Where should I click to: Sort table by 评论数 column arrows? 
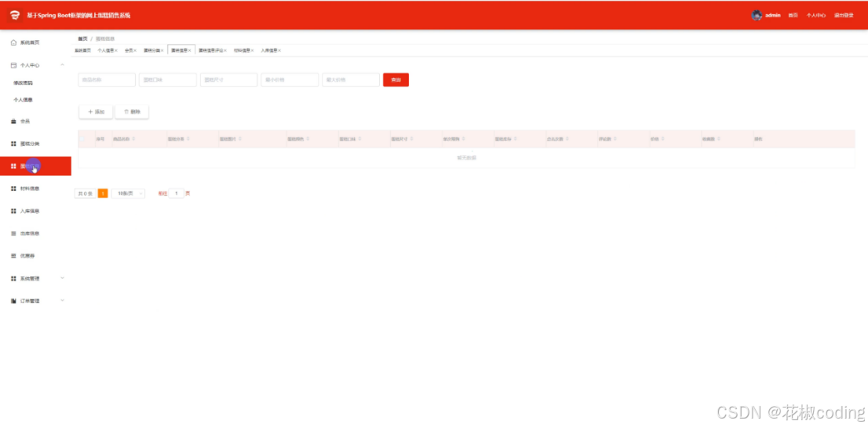tap(615, 139)
